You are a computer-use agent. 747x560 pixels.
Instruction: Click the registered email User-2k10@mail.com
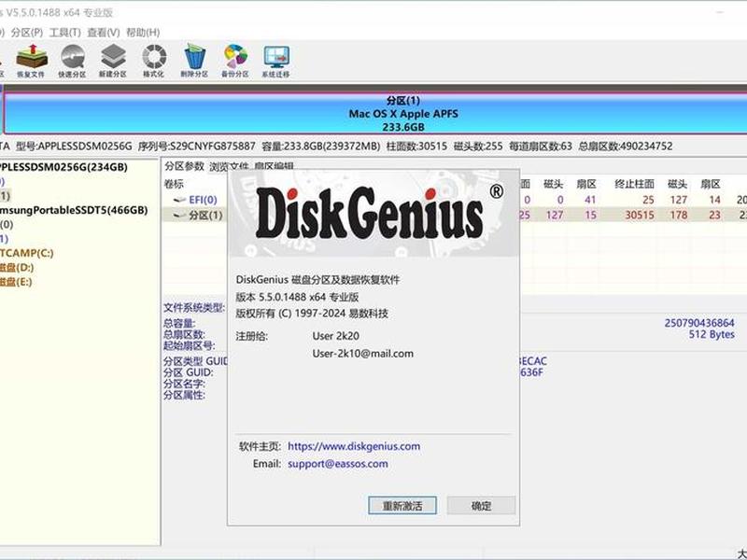point(363,354)
